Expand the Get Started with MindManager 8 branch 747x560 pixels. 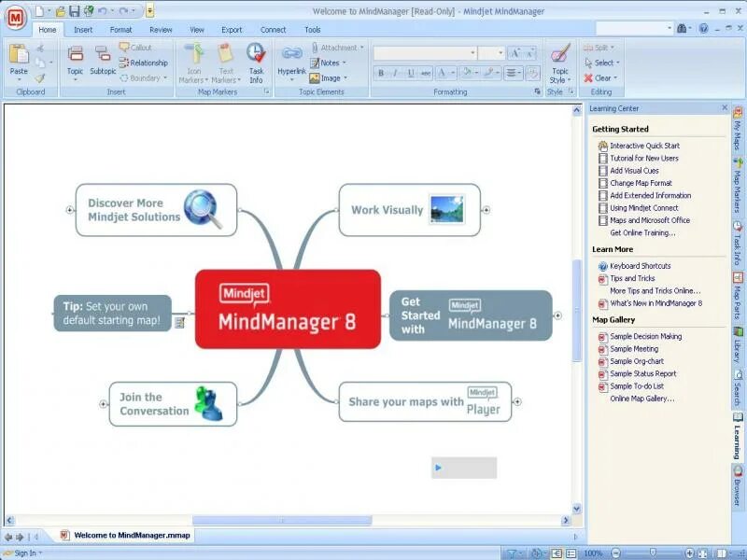click(x=557, y=315)
